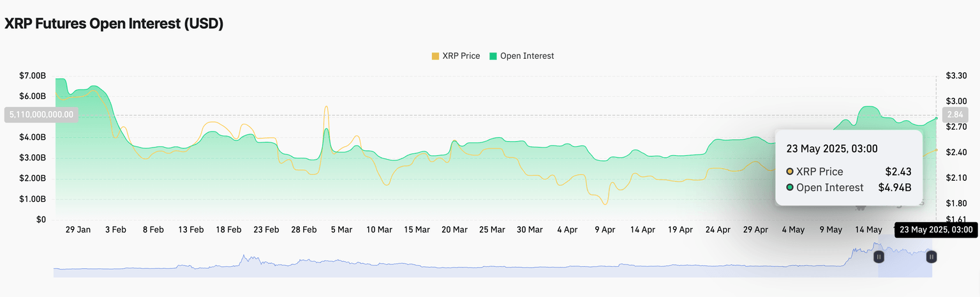The width and height of the screenshot is (980, 297).
Task: Click the green Open Interest legend swatch
Action: (x=493, y=56)
